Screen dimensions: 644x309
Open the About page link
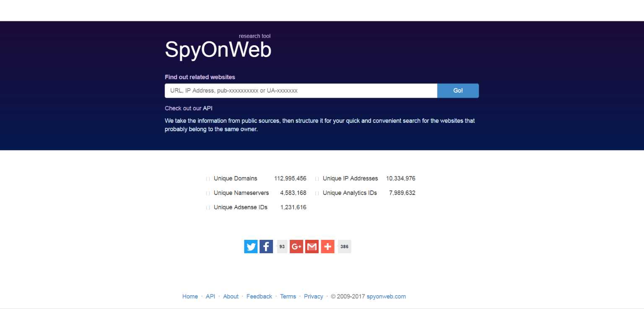coord(231,296)
